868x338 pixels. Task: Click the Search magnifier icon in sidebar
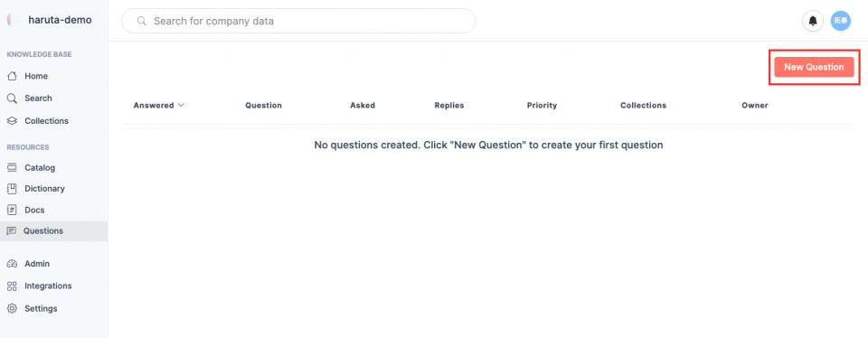click(12, 98)
